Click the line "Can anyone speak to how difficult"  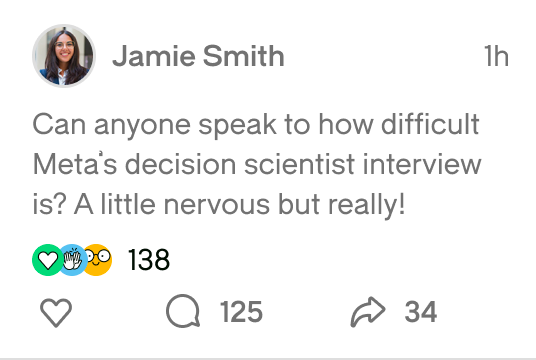[x=256, y=125]
